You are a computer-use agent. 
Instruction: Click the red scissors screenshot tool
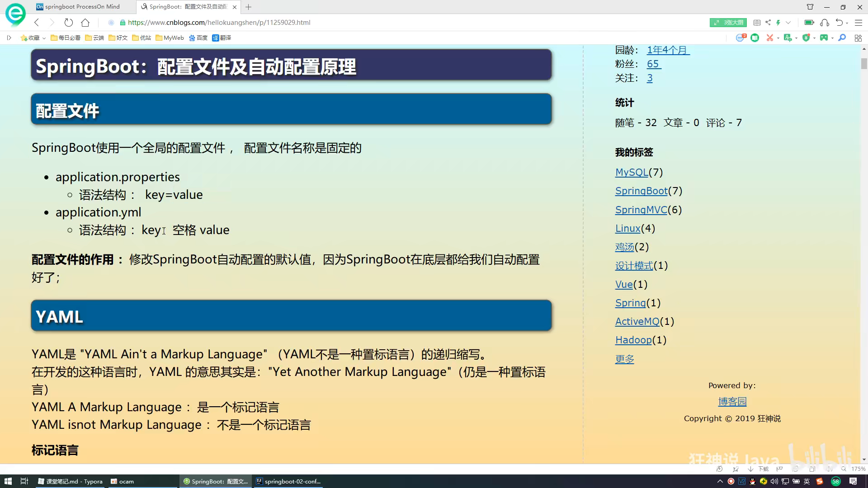click(769, 38)
